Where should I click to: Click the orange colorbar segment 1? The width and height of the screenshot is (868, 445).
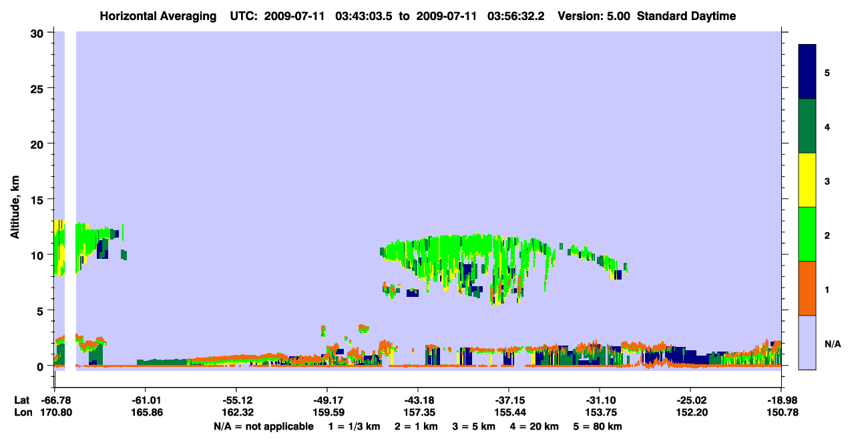(x=807, y=288)
